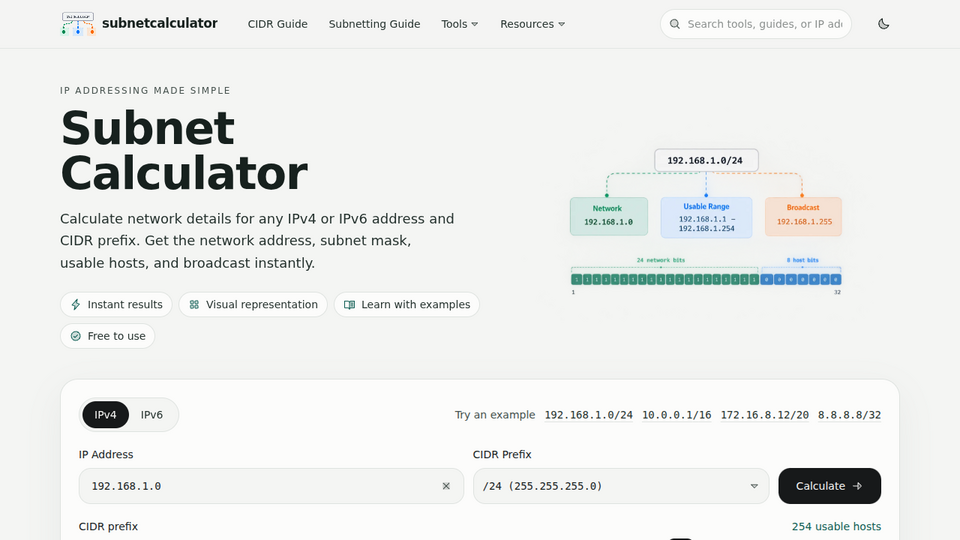Click the grid icon on Visual representation
Screen dimensions: 960x540
(194, 304)
